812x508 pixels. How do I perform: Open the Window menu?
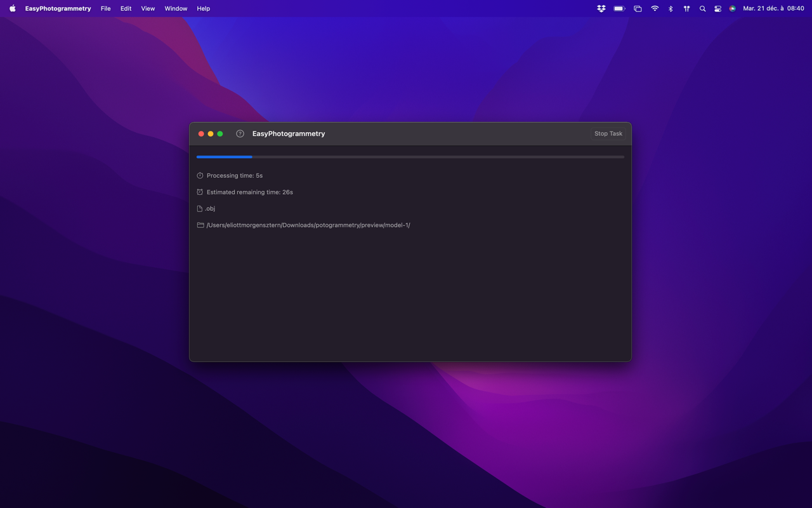click(176, 9)
